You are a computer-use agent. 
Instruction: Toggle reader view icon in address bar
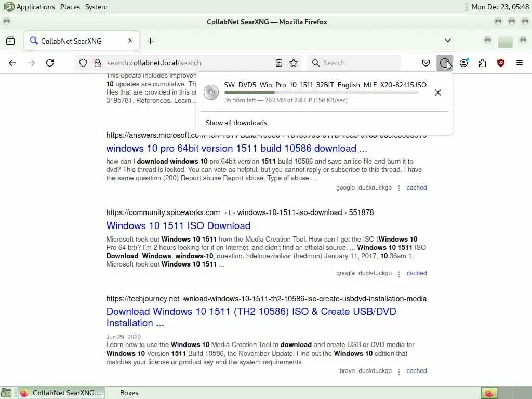tap(279, 63)
